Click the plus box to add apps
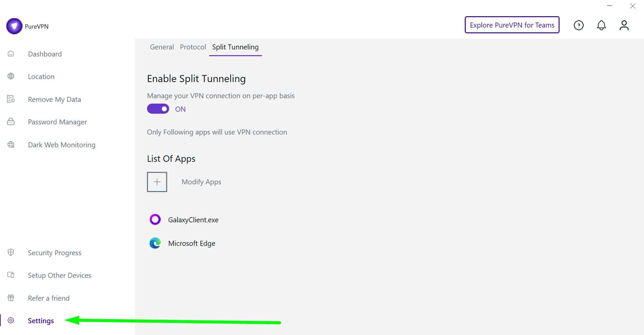The height and width of the screenshot is (335, 644). coord(157,182)
